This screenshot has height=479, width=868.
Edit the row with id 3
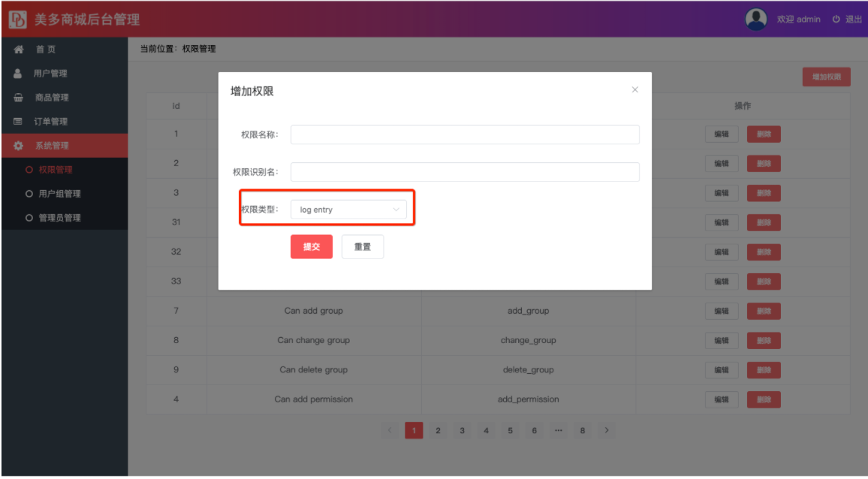pyautogui.click(x=722, y=193)
